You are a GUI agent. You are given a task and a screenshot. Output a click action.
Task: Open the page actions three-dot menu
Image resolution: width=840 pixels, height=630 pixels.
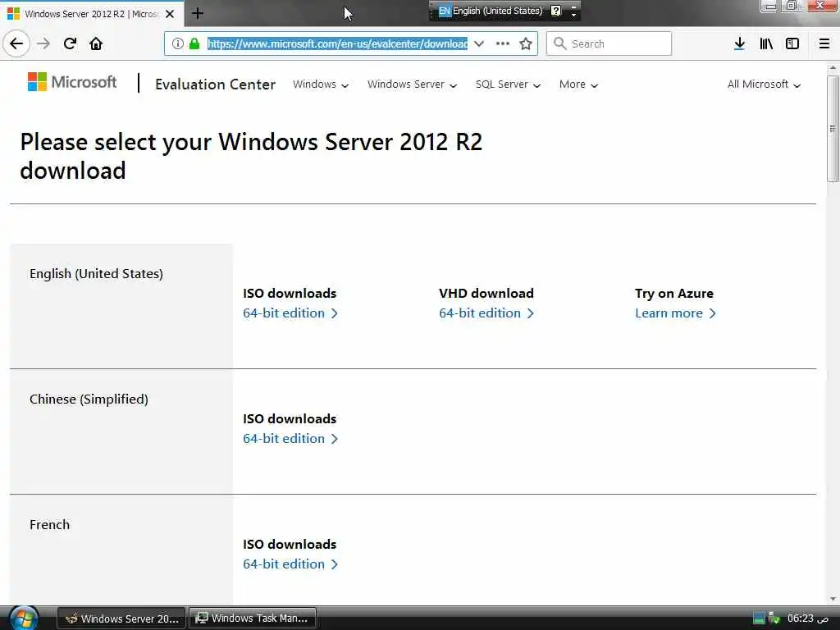pyautogui.click(x=503, y=43)
